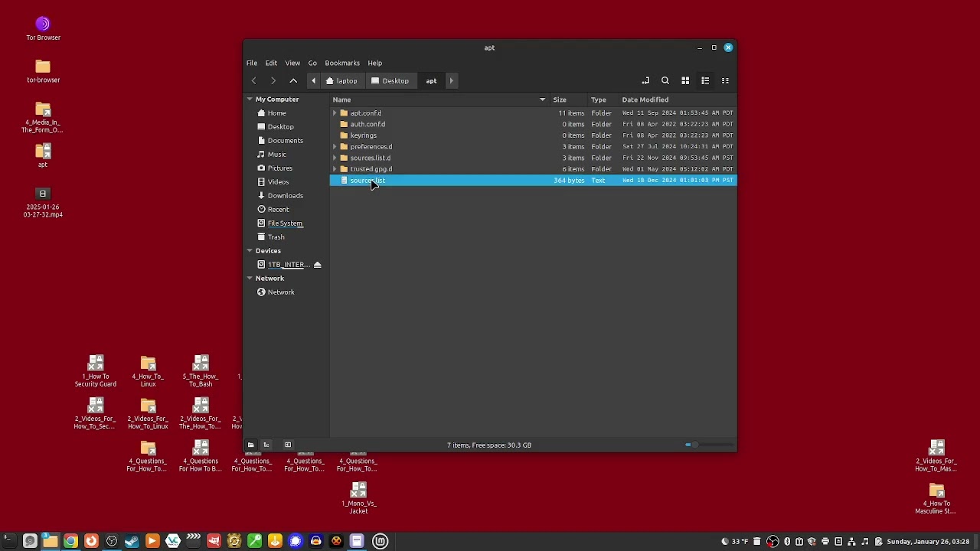The width and height of the screenshot is (980, 551).
Task: Eject the 1TB_INTER drive
Action: (x=317, y=265)
